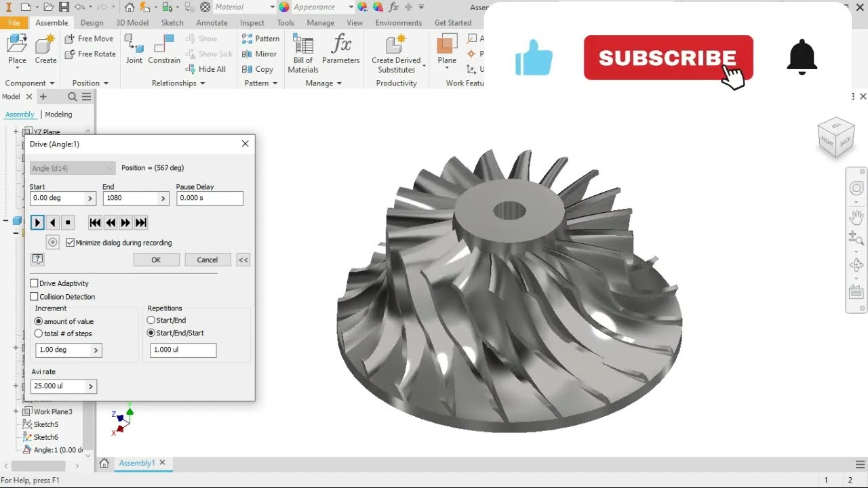868x488 pixels.
Task: Open Drive dialog help button
Action: pyautogui.click(x=37, y=259)
